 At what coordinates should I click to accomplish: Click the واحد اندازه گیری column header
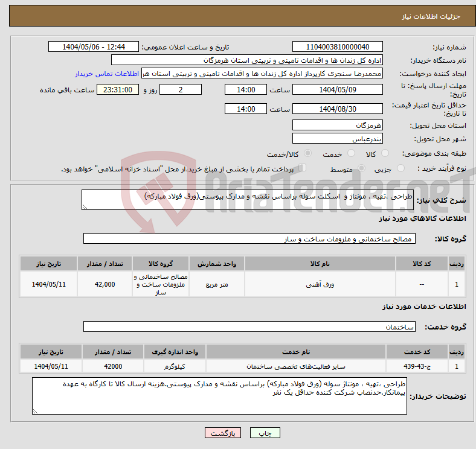click(x=175, y=352)
